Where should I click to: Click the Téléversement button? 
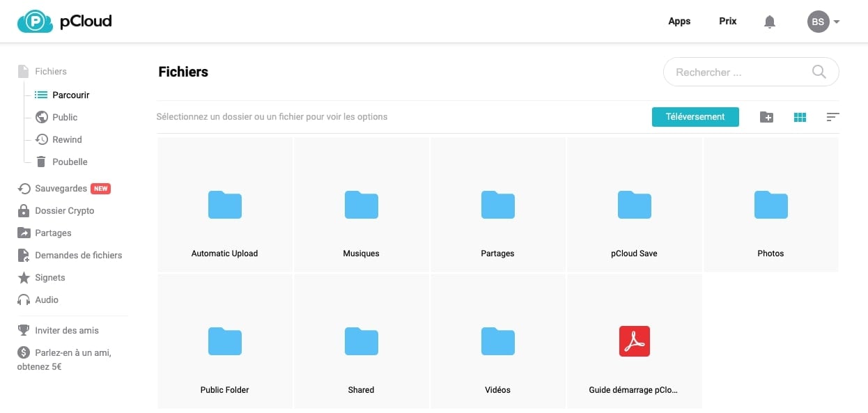tap(695, 116)
